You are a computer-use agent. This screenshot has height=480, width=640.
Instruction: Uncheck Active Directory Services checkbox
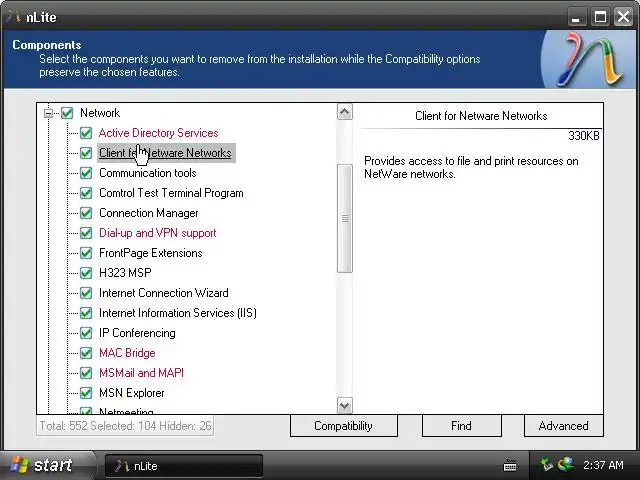(x=86, y=133)
